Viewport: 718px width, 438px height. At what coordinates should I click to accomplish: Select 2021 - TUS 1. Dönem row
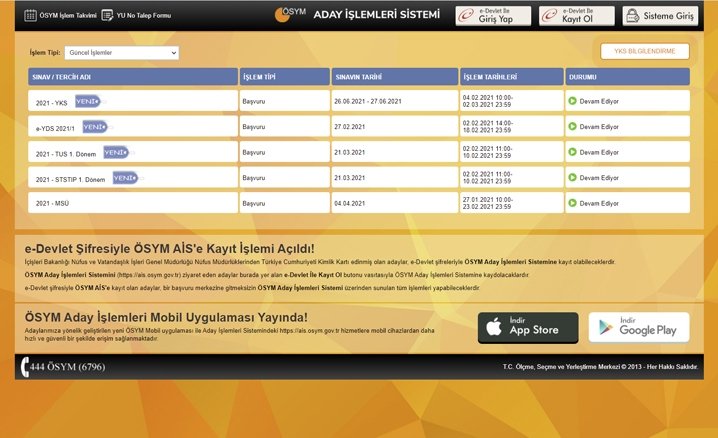[359, 152]
